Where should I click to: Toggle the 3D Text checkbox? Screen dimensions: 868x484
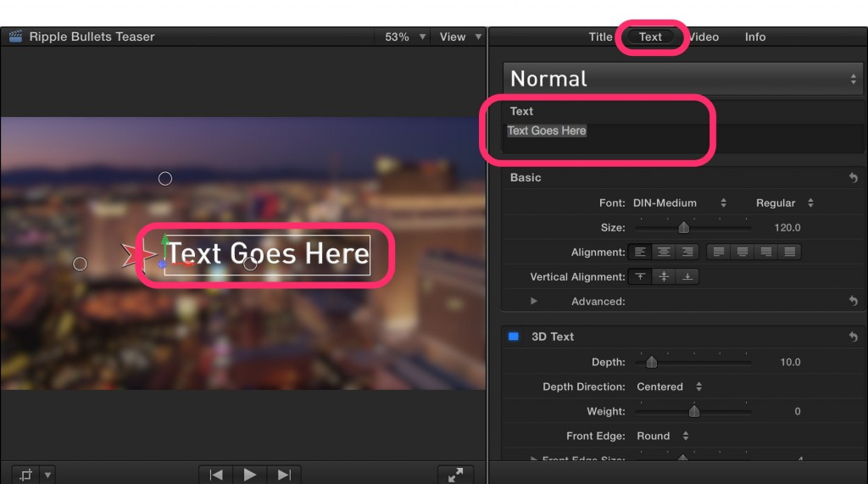coord(513,337)
